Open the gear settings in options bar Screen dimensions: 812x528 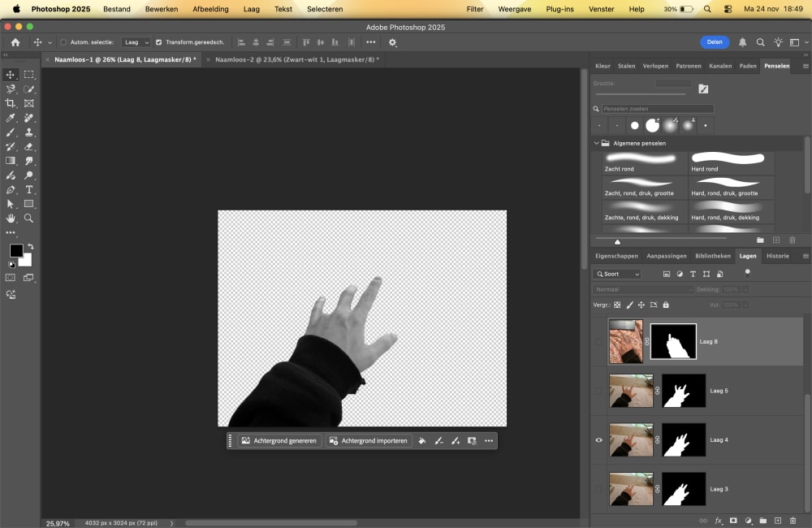click(392, 42)
